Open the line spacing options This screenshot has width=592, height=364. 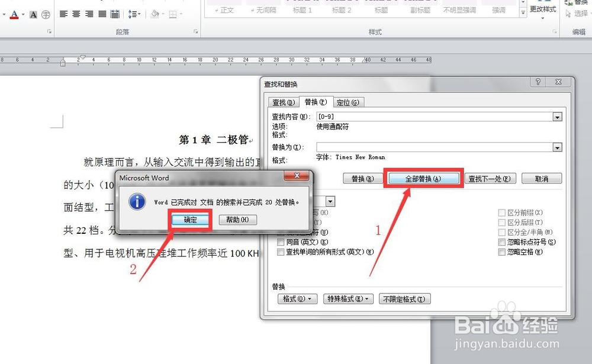click(134, 14)
